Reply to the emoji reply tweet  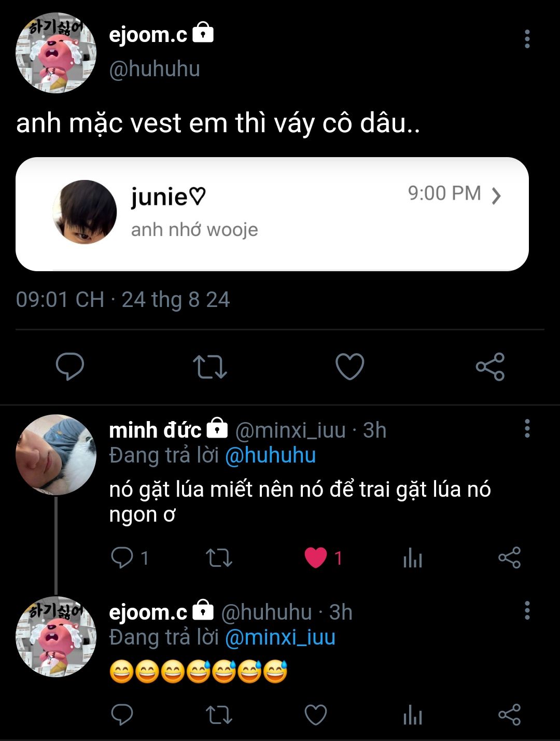pyautogui.click(x=122, y=715)
